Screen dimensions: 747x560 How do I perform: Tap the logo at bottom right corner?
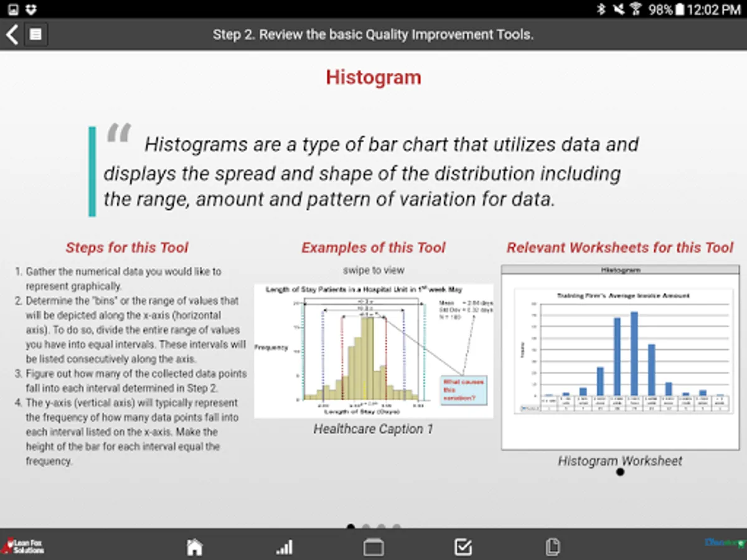(725, 543)
